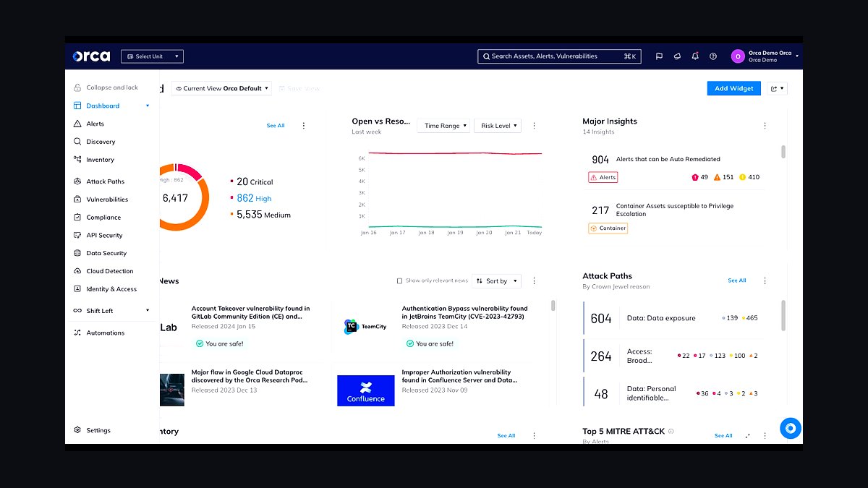
Task: Click the Collapse and lock padlock icon
Action: click(x=77, y=87)
